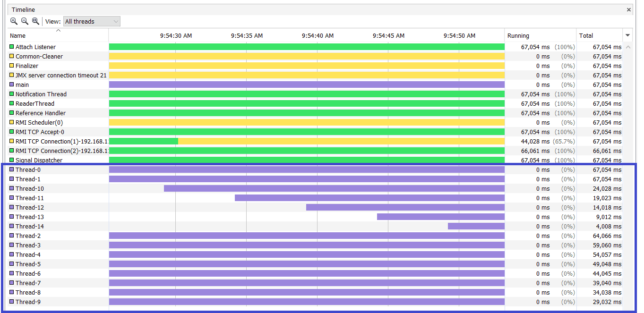Click the green segment of RMI TCP Connection(1)
Image resolution: width=644 pixels, height=313 pixels.
[144, 141]
